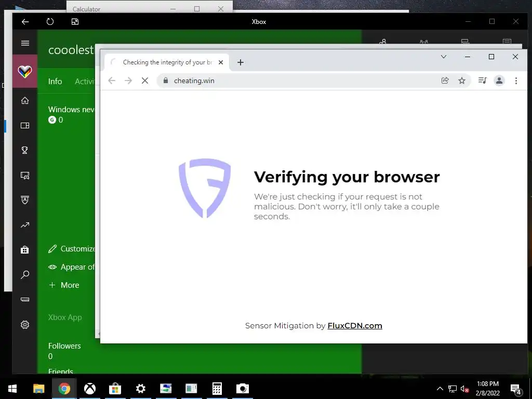Bookmark this tab with the star icon
Image resolution: width=532 pixels, height=399 pixels.
[x=462, y=81]
